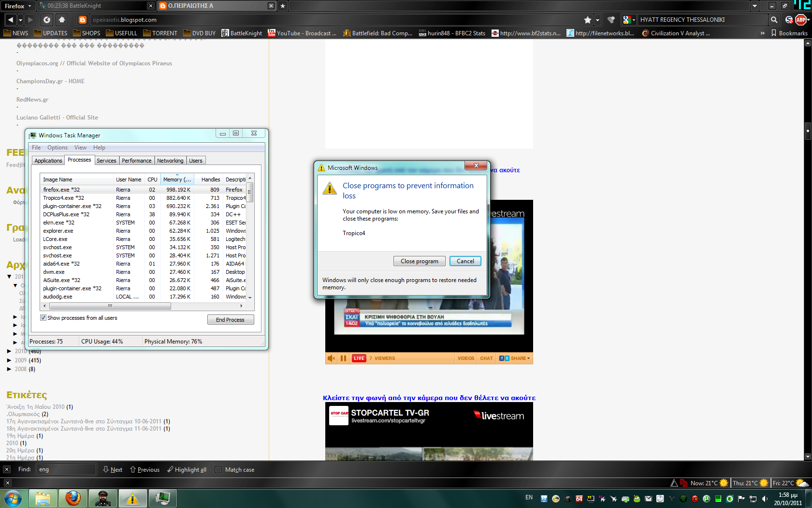
Task: Select Tropico4.exe *32 process row
Action: pyautogui.click(x=144, y=198)
